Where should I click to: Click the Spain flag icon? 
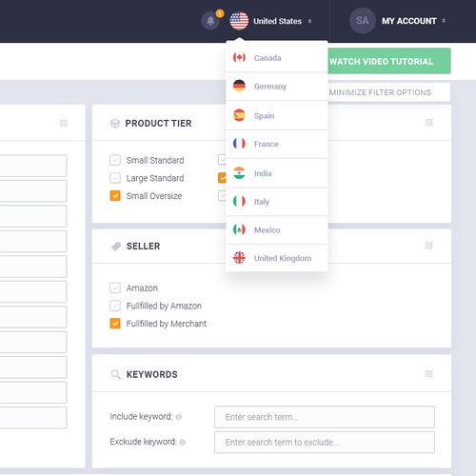tap(239, 115)
